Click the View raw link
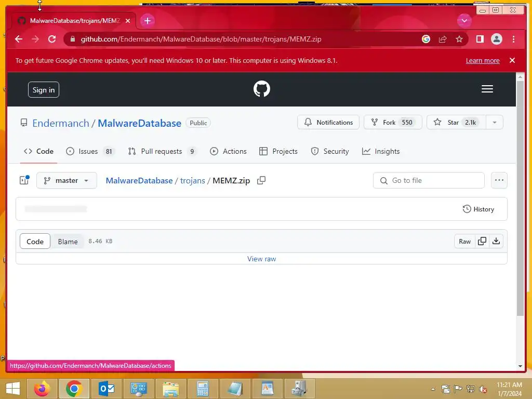Image resolution: width=532 pixels, height=399 pixels. [262, 259]
